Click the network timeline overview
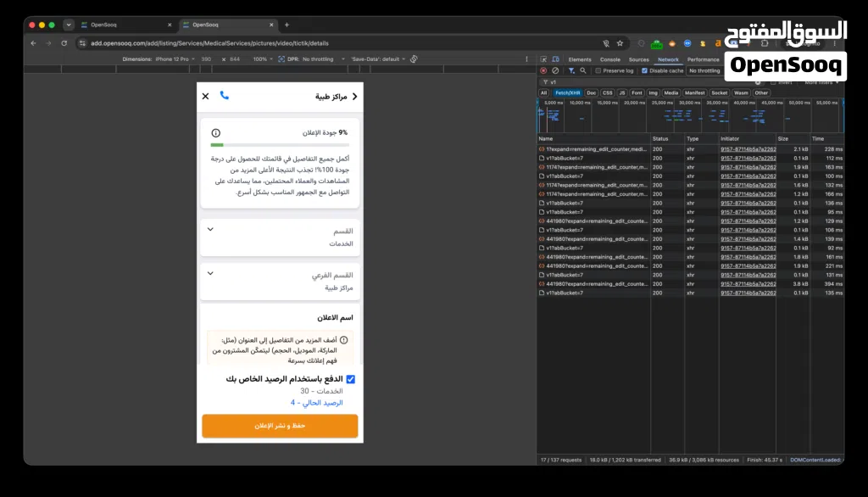868x497 pixels. pos(690,116)
